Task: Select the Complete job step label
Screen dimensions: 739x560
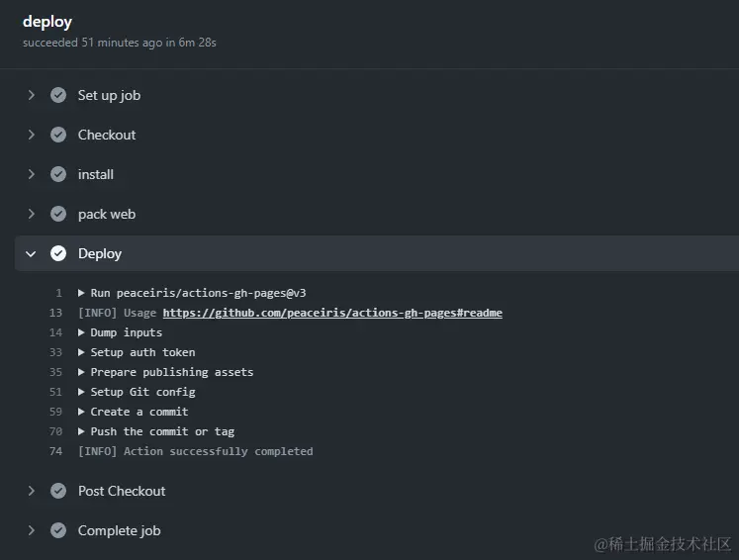Action: click(x=119, y=530)
